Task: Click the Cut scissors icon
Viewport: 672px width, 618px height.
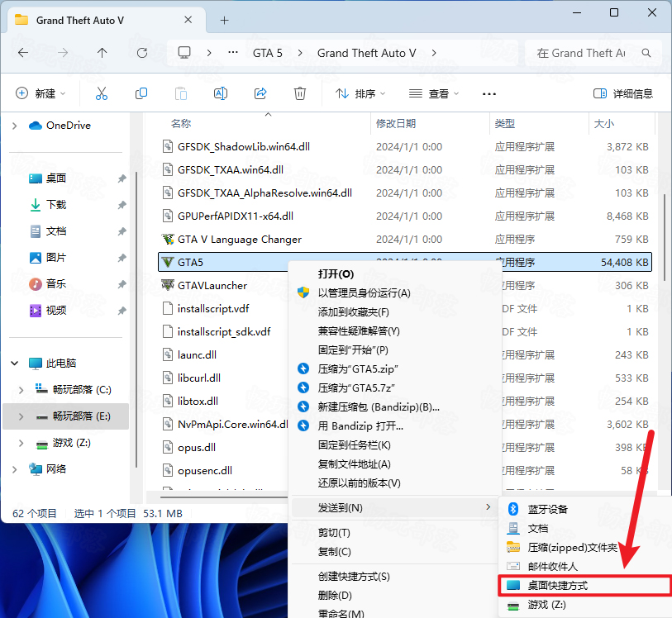Action: point(102,93)
